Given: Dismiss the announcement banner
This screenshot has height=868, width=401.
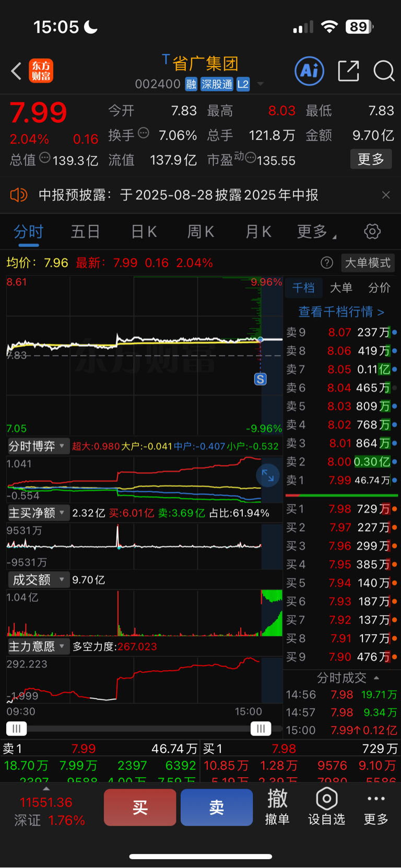Looking at the screenshot, I should tap(386, 195).
